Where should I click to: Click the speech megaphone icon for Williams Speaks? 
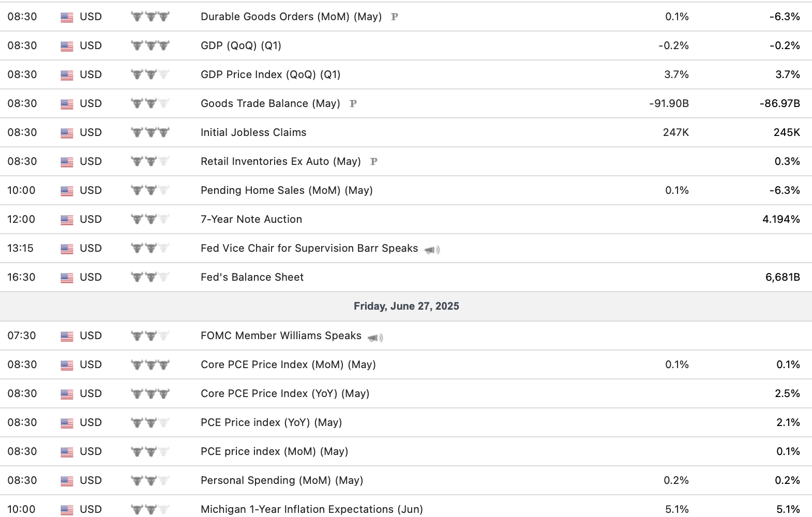tap(375, 338)
